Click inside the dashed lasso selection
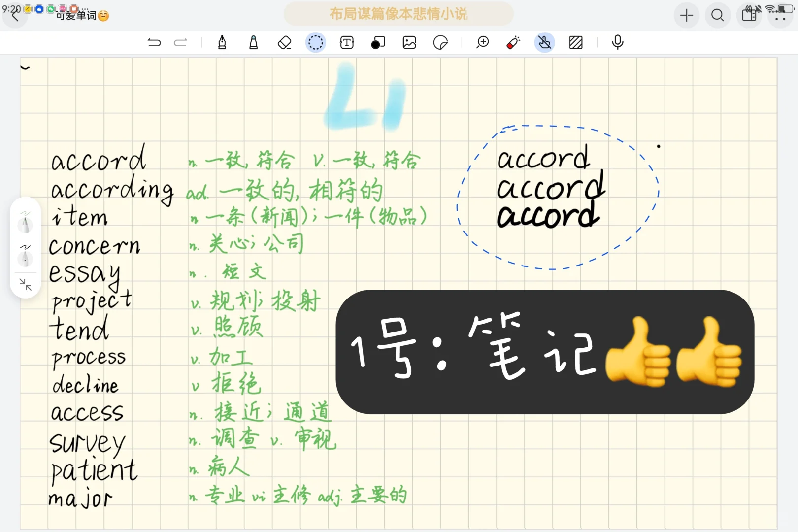This screenshot has height=532, width=798. (x=557, y=197)
